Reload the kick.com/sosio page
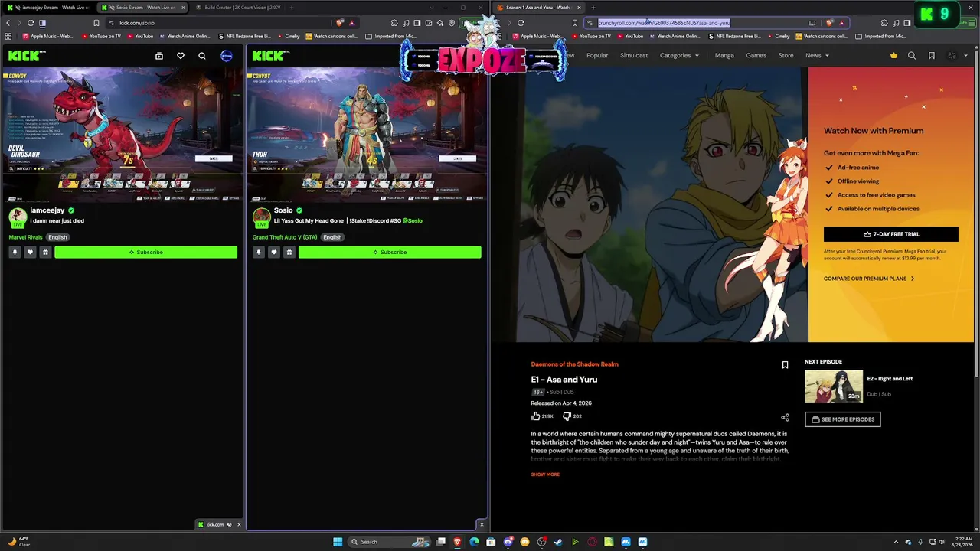Screen dimensions: 980x551 point(31,23)
